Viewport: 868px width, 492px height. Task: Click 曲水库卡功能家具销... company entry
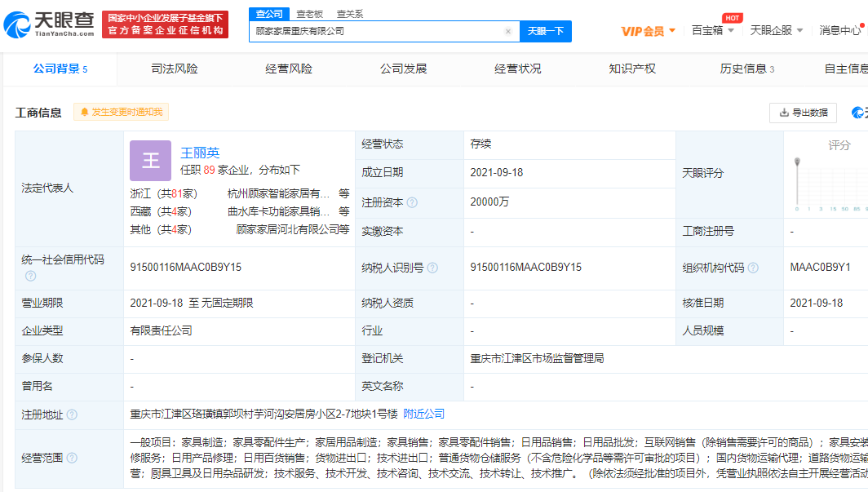(x=278, y=211)
